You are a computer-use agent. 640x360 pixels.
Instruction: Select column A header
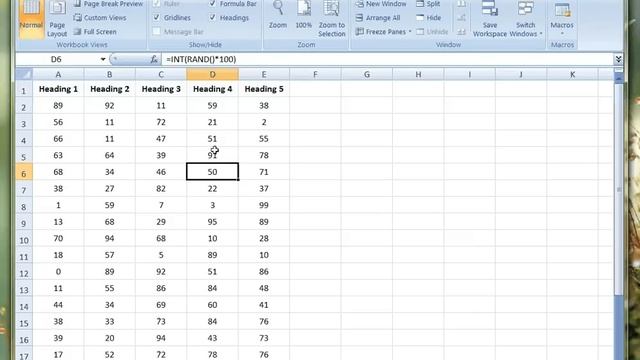(58, 74)
